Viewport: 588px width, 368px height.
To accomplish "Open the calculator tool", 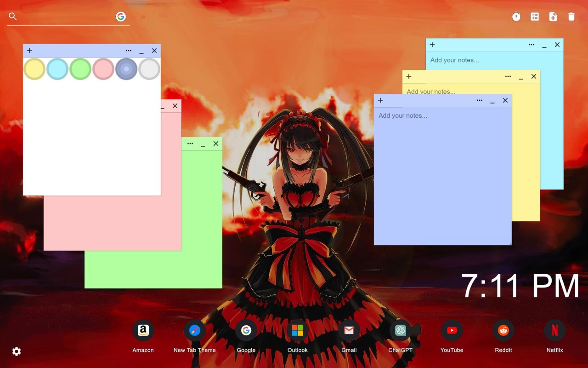I will pyautogui.click(x=535, y=17).
